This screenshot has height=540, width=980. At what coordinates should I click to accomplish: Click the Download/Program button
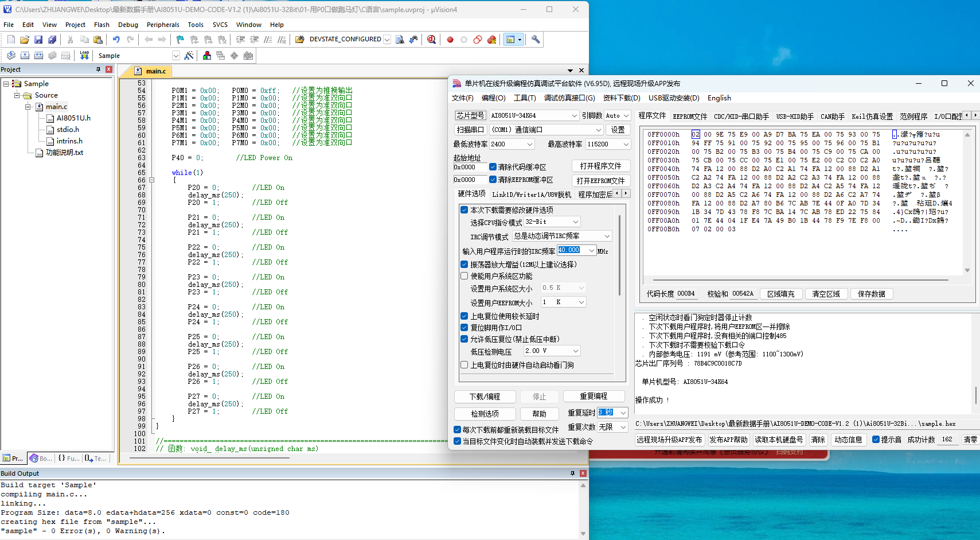(x=485, y=397)
